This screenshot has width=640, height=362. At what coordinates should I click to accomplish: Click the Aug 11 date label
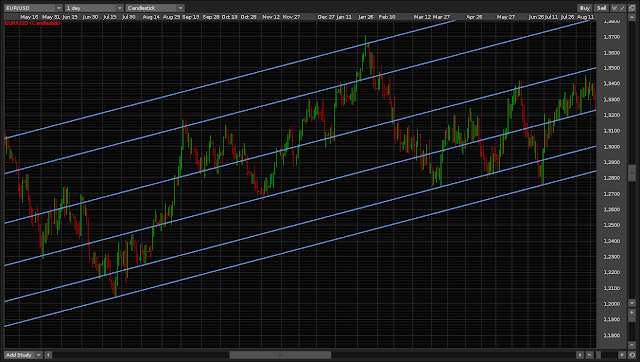(586, 17)
